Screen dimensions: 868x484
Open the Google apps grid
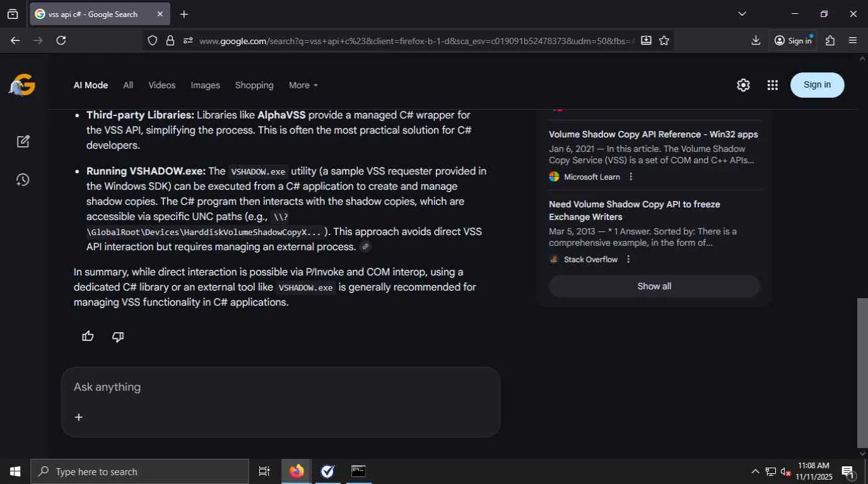pos(773,85)
